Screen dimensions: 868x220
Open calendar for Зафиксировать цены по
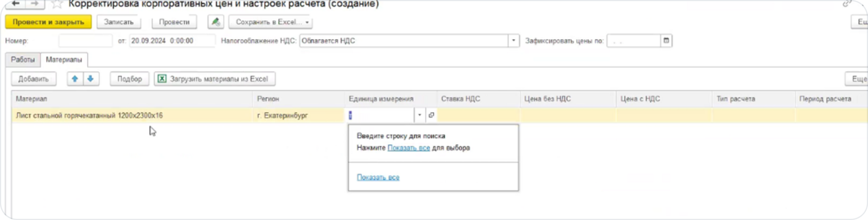point(666,41)
